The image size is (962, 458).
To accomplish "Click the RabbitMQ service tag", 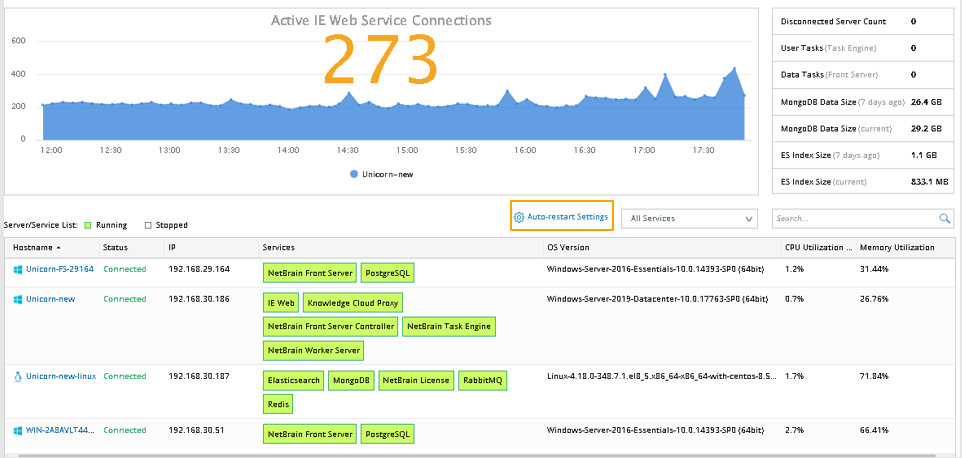I will [483, 380].
